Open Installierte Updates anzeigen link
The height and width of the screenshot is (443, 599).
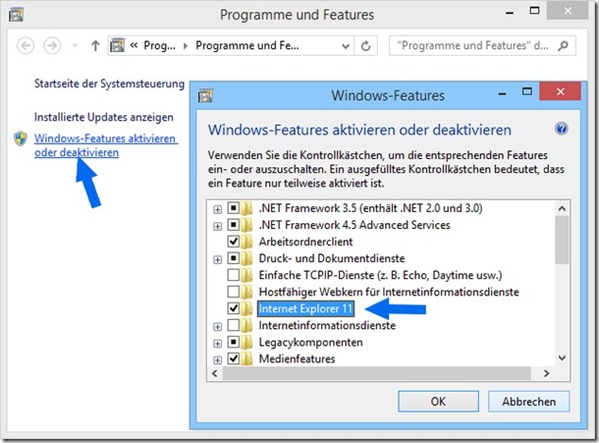click(104, 117)
